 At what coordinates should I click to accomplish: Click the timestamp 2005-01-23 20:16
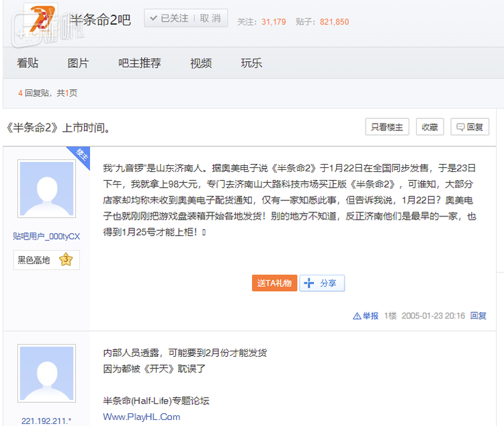(x=433, y=316)
